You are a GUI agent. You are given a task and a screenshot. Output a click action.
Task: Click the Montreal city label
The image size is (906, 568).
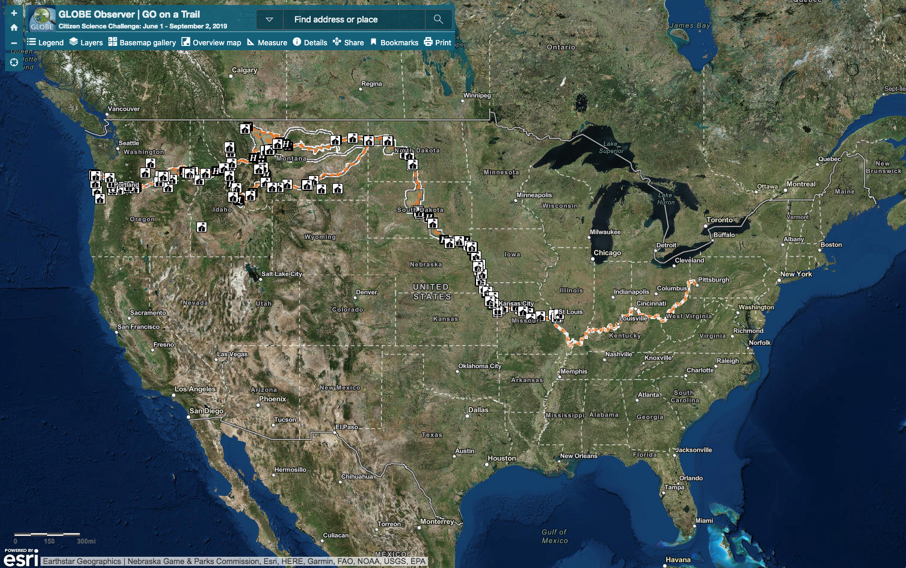click(x=801, y=184)
